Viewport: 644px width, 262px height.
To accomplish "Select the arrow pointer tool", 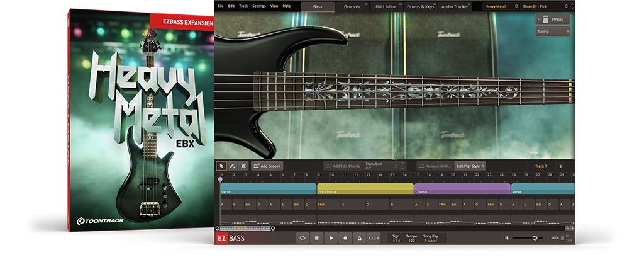I will [221, 166].
